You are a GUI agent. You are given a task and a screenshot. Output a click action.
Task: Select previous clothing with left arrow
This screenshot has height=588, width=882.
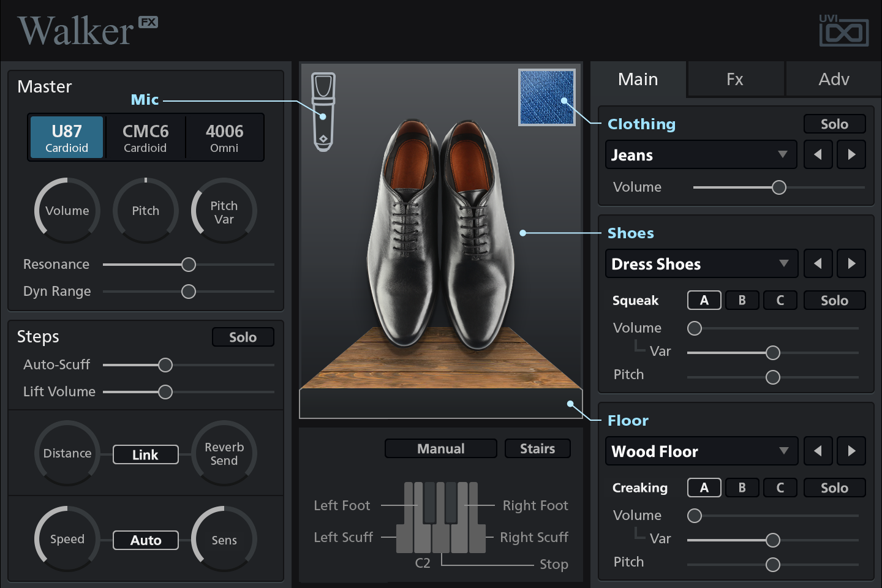coord(818,155)
